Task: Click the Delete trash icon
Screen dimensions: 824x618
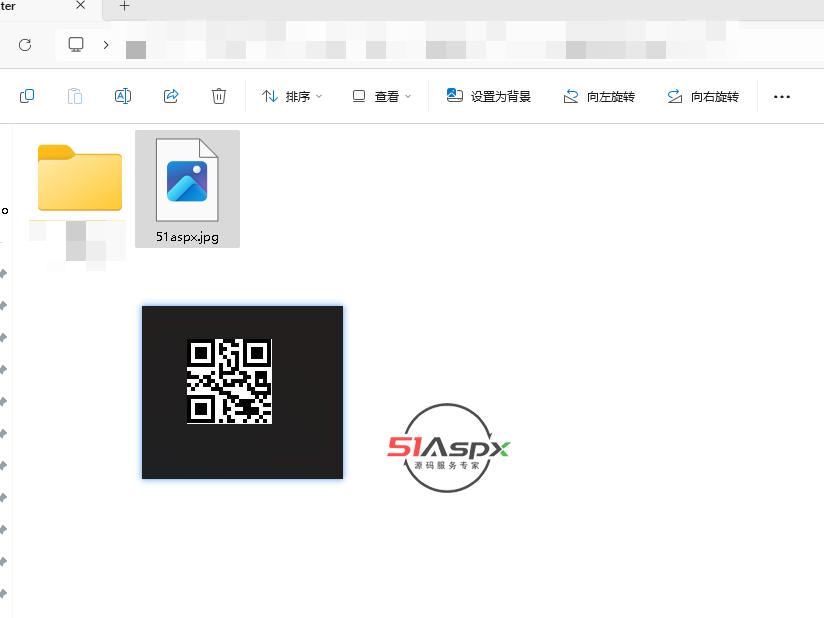Action: coord(219,96)
